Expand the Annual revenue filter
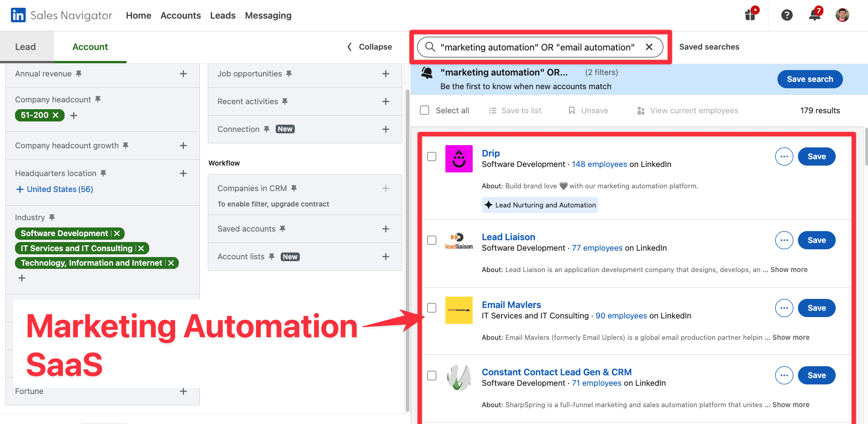 [x=183, y=74]
